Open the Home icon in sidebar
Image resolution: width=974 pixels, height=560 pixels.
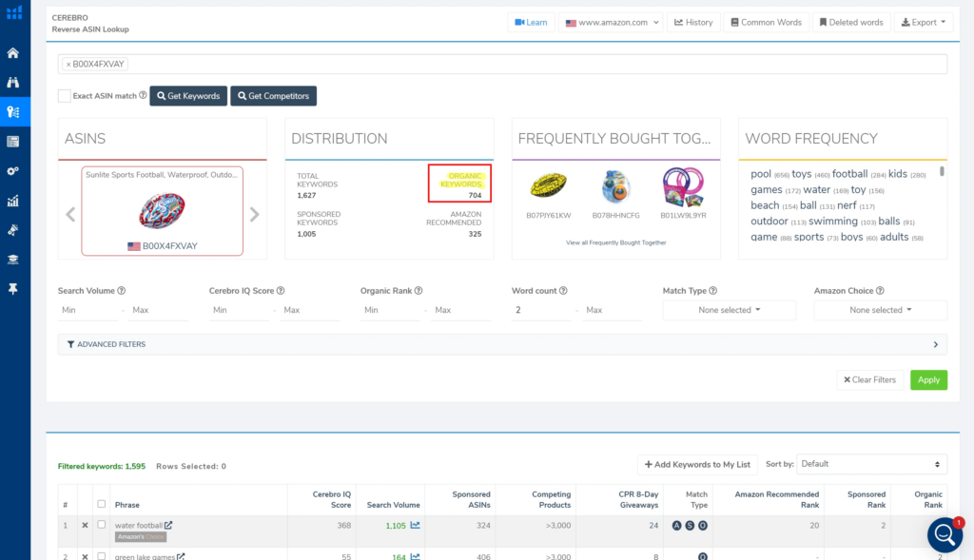click(x=13, y=53)
